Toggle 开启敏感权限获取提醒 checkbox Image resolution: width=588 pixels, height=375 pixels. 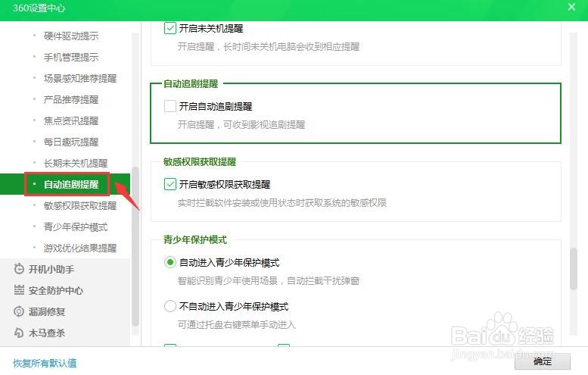coord(170,184)
